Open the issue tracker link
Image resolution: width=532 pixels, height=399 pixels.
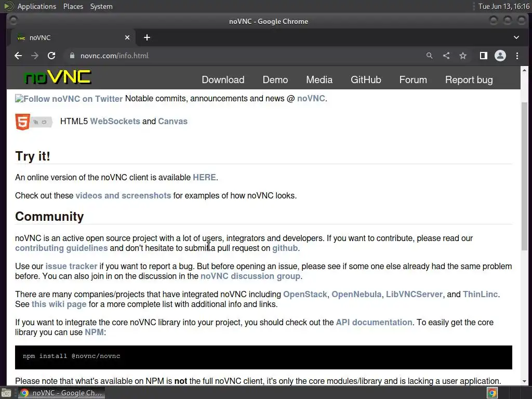(71, 267)
